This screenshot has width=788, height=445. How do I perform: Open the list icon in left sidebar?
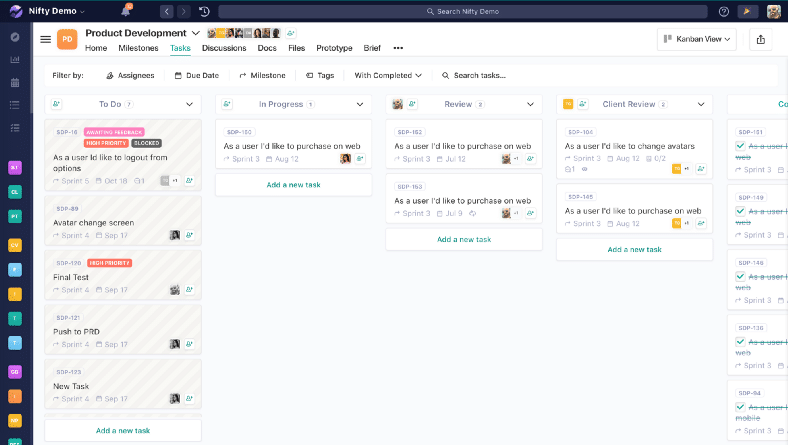tap(15, 105)
